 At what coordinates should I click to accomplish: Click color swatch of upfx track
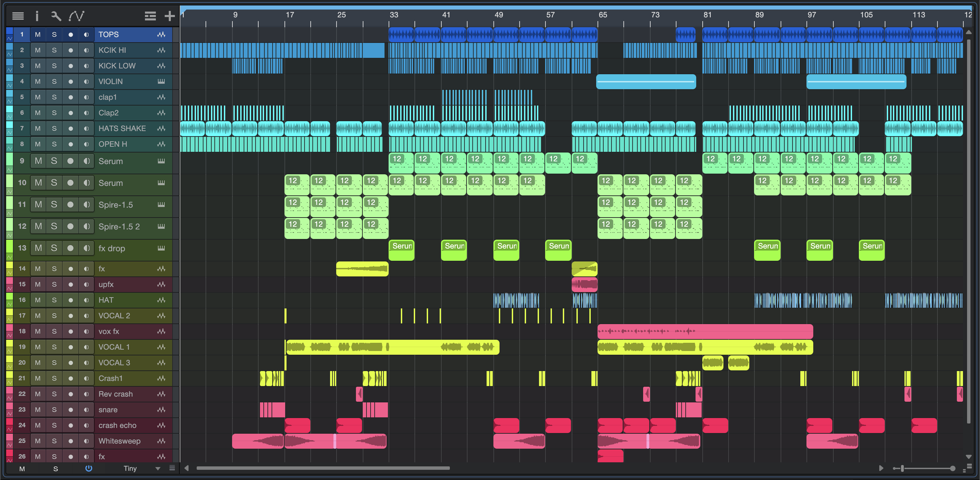click(x=10, y=281)
